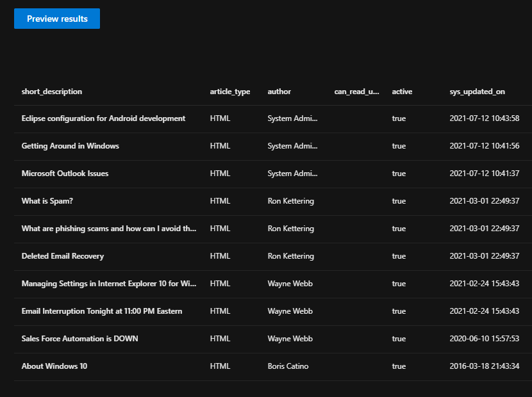
Task: Sort by the short_description column header
Action: coord(51,92)
